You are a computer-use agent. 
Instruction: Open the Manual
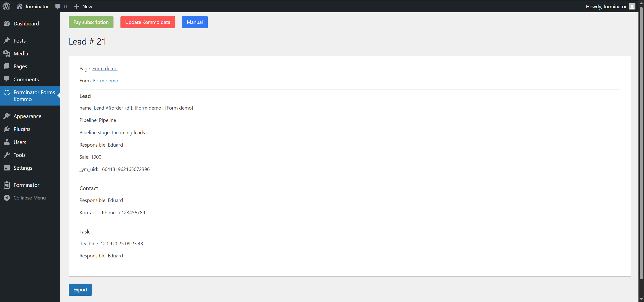pyautogui.click(x=194, y=22)
